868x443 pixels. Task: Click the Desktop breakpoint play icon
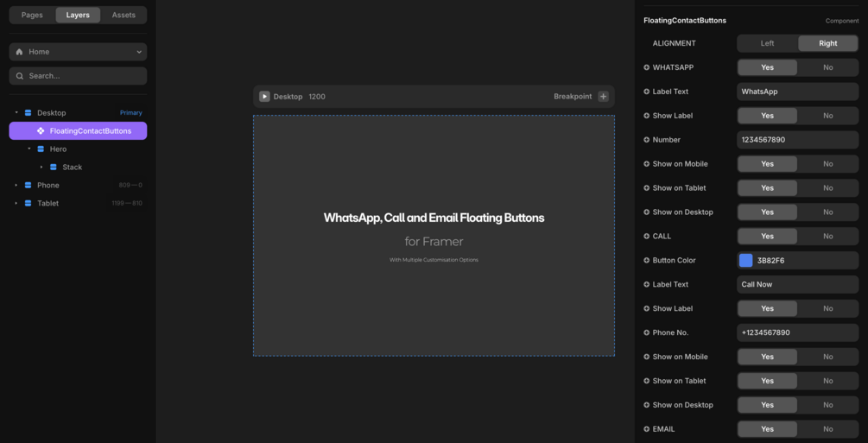click(x=264, y=97)
